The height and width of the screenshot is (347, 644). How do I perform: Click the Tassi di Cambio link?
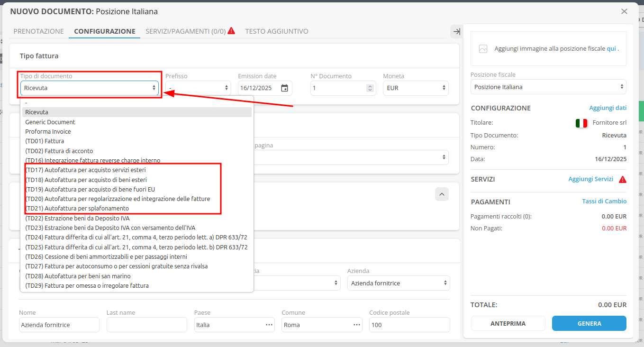604,201
